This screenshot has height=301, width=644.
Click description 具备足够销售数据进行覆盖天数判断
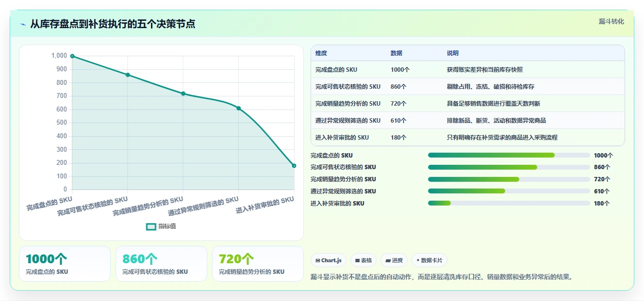tap(494, 104)
